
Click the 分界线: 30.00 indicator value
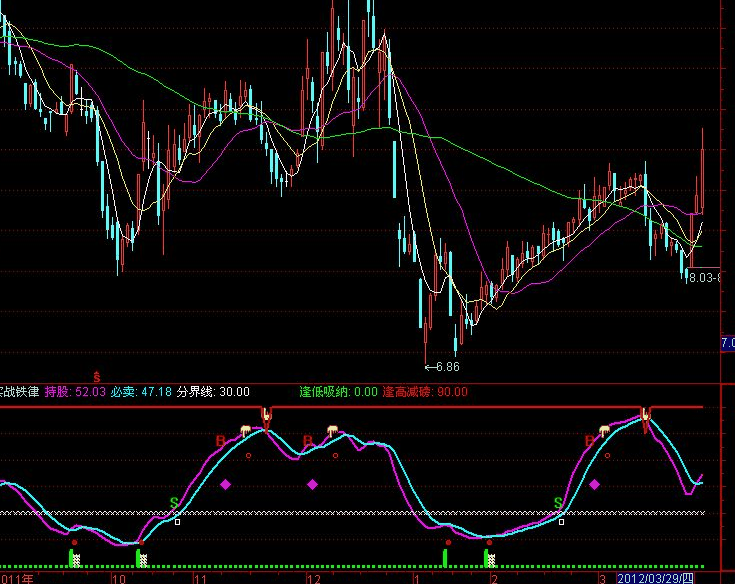pyautogui.click(x=213, y=391)
